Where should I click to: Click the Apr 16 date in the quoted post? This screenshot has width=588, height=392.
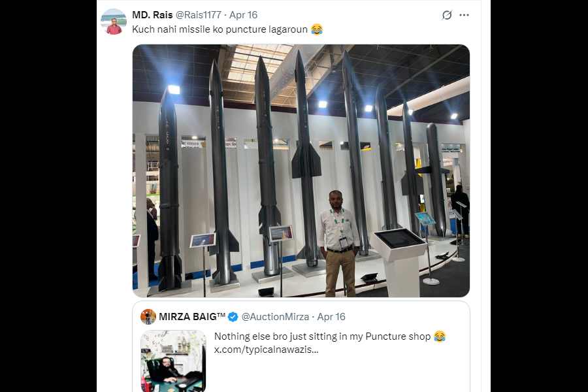coord(331,317)
